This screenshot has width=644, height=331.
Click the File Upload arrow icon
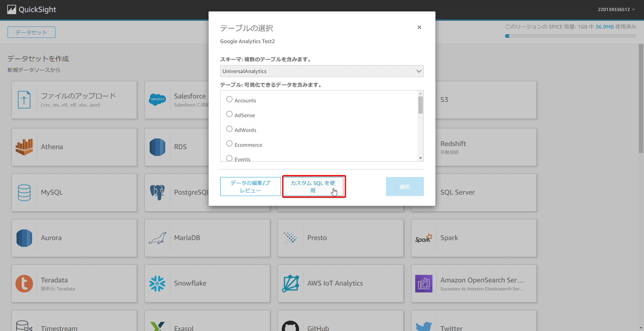(x=24, y=100)
